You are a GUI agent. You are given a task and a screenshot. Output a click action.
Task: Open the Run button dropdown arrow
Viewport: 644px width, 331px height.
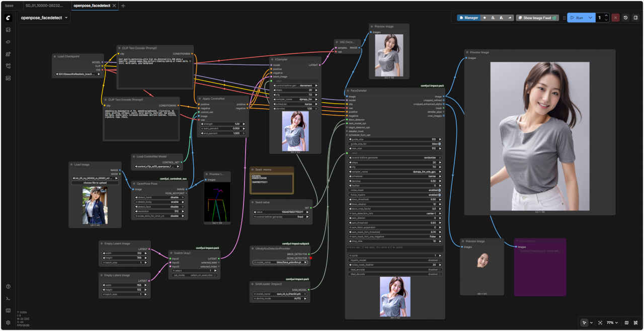[590, 18]
